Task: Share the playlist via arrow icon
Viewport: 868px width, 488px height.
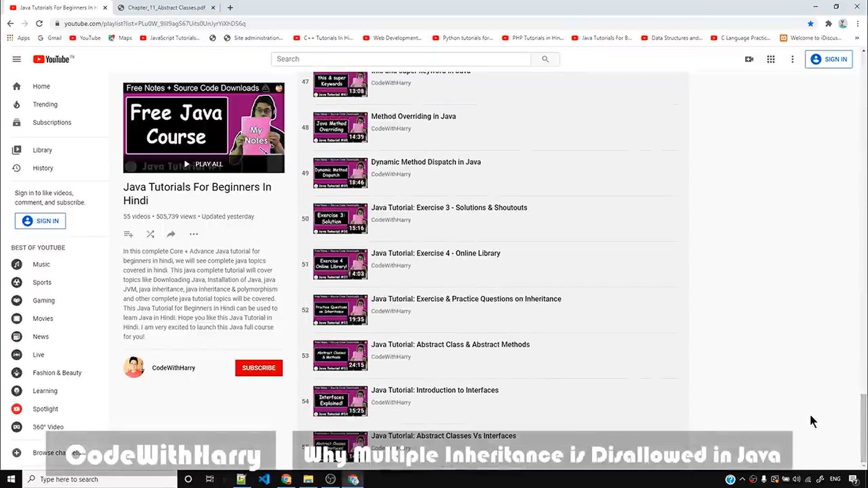Action: pyautogui.click(x=171, y=234)
